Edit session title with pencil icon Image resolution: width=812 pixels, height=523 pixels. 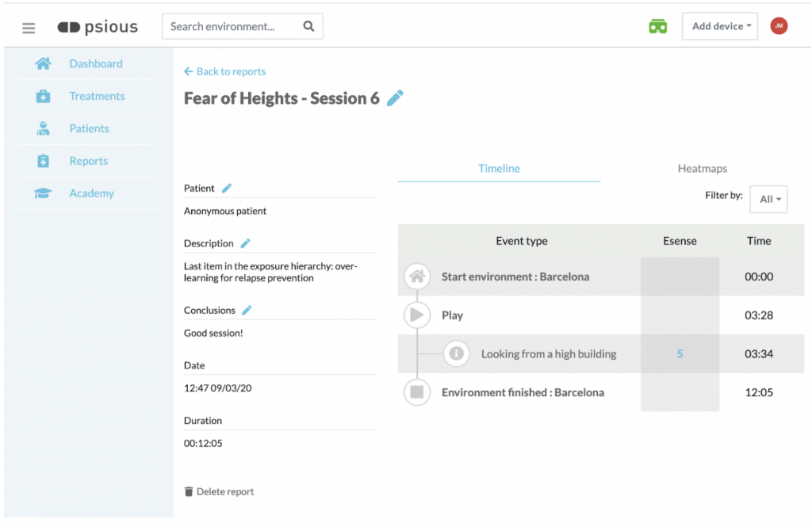click(395, 98)
